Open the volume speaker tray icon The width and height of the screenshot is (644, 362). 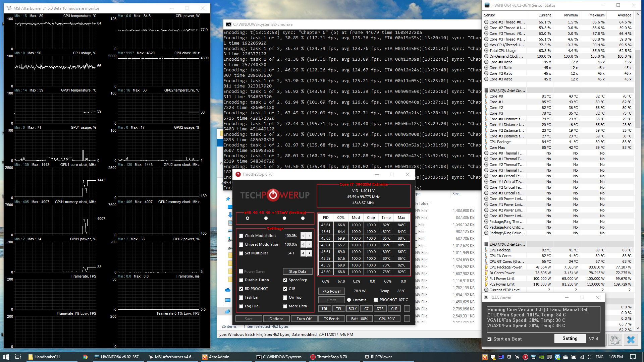point(590,357)
